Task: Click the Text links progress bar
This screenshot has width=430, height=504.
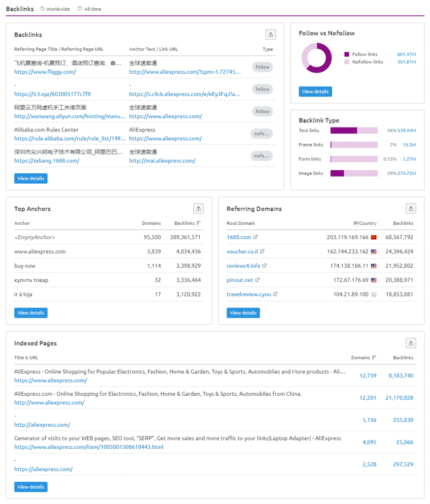Action: (354, 130)
